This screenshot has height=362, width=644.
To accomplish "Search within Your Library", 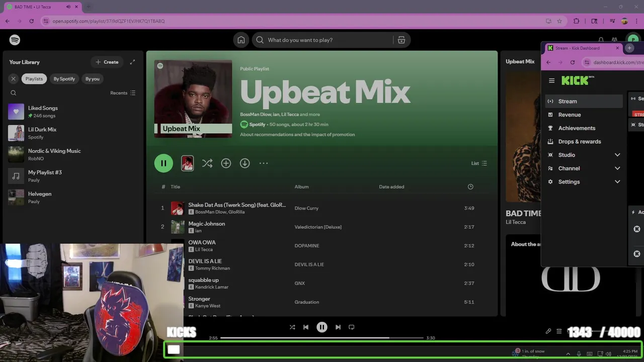I will [14, 93].
